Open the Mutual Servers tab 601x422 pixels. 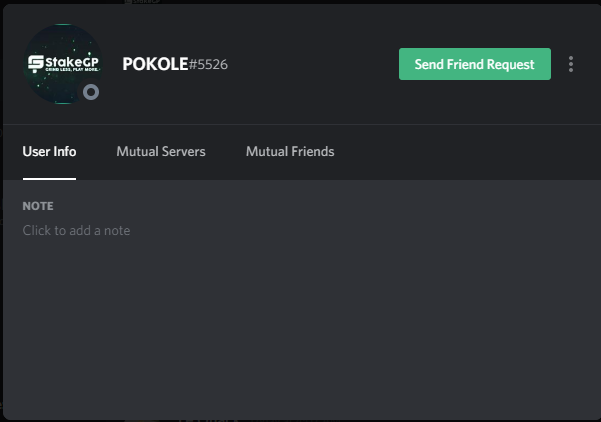[161, 152]
